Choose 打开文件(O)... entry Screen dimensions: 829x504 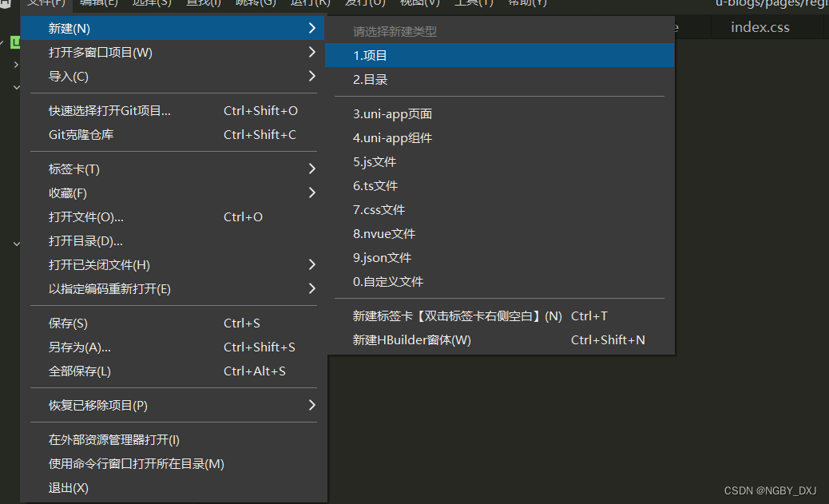click(173, 216)
